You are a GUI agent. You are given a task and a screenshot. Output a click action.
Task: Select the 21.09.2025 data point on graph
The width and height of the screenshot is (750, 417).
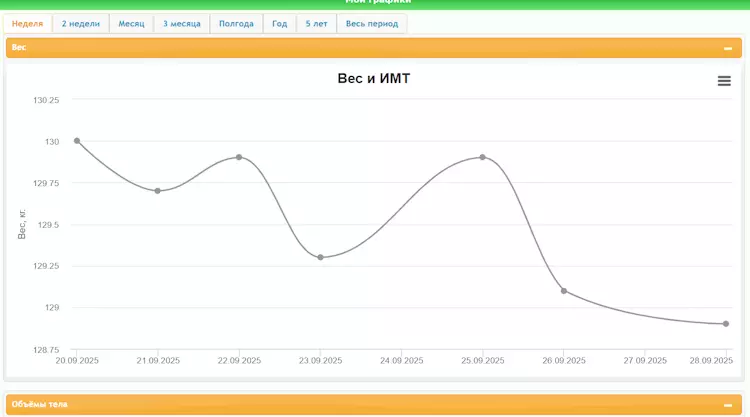click(157, 191)
